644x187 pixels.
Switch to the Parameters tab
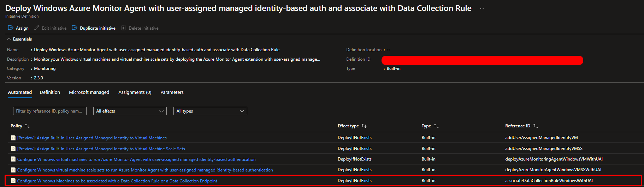[172, 92]
